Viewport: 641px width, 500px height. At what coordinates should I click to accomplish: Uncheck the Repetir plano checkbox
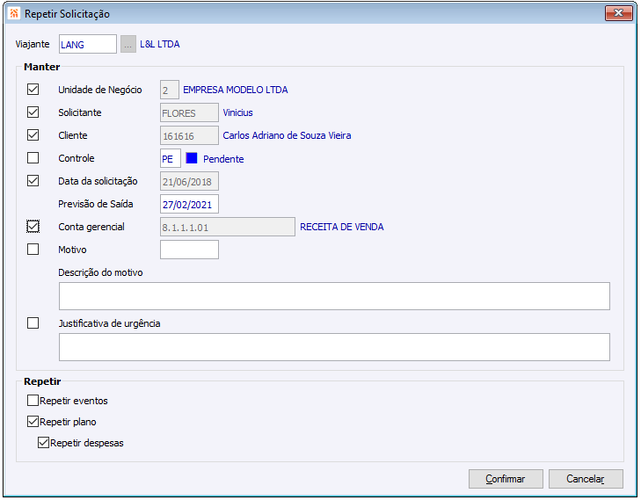coord(33,421)
